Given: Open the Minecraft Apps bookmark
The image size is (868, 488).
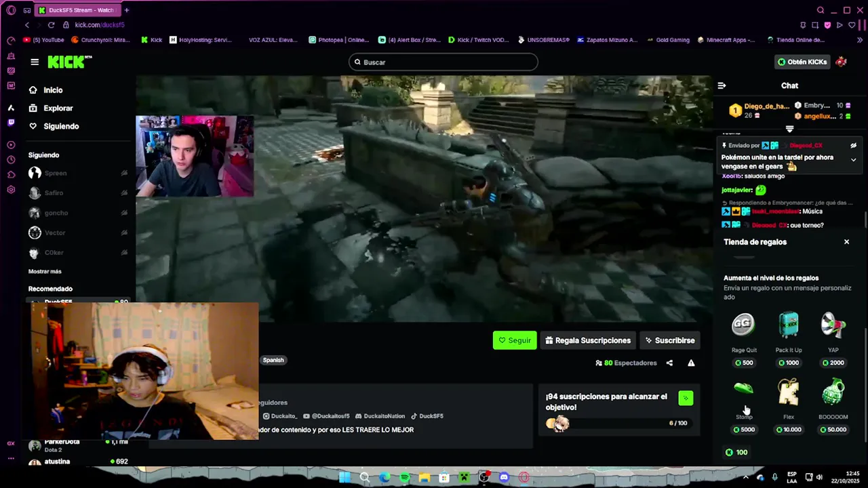Looking at the screenshot, I should click(726, 40).
